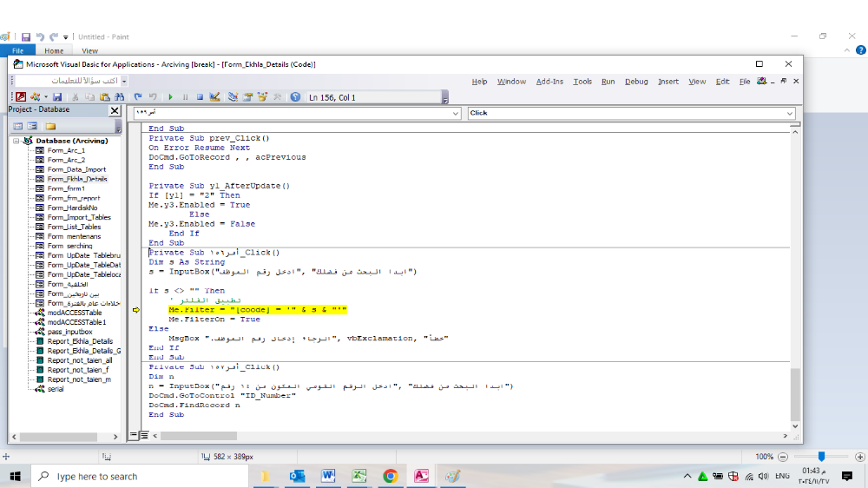Select Form_Arc_1 in project tree

[66, 150]
